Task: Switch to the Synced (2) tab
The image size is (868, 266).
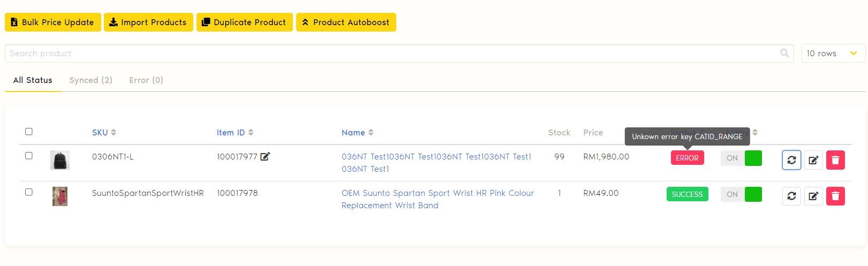Action: (x=90, y=80)
